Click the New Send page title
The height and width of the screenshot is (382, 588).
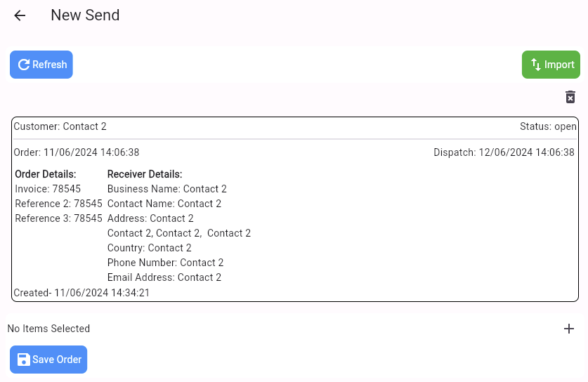click(85, 15)
